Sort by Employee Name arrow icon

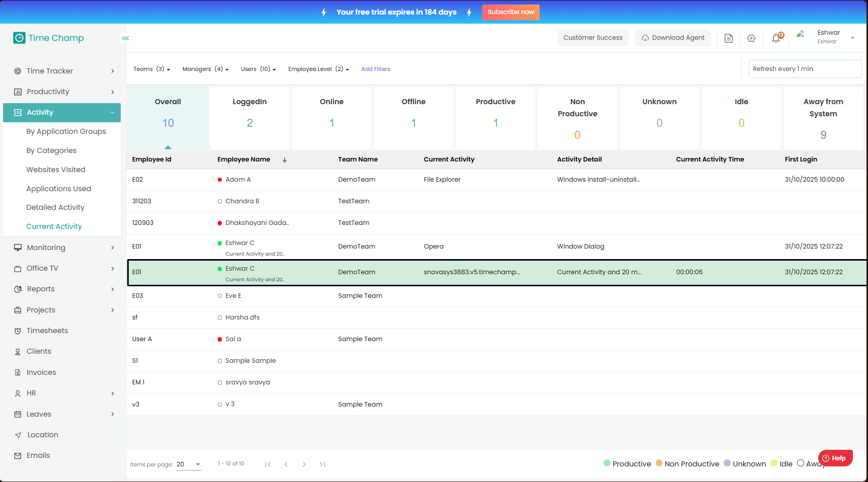[285, 160]
